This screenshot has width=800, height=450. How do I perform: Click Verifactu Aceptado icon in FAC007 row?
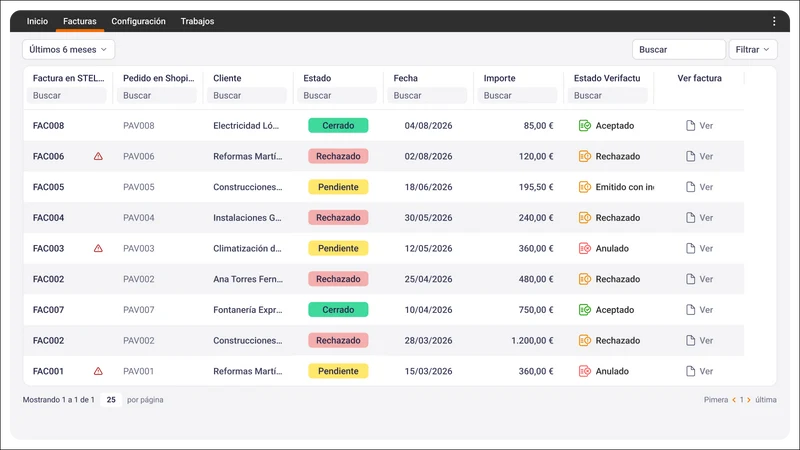click(585, 310)
